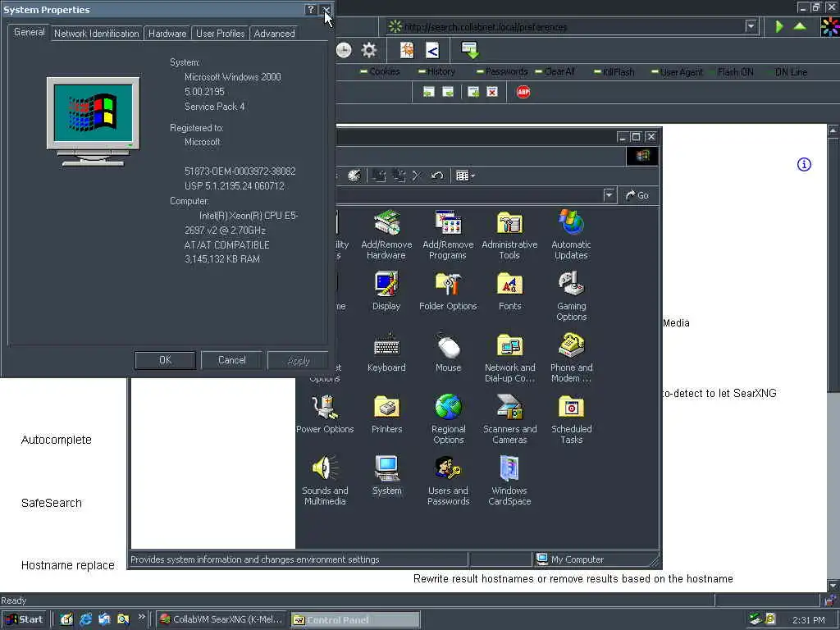Select the Control Panel taskbar button

[x=355, y=619]
